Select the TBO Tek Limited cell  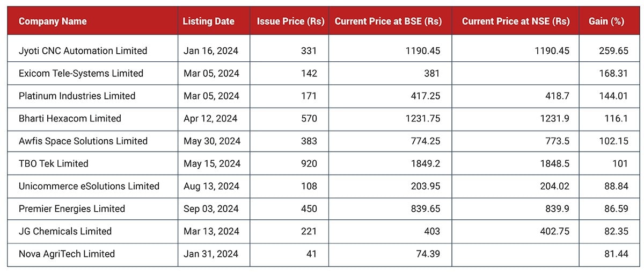pos(53,163)
